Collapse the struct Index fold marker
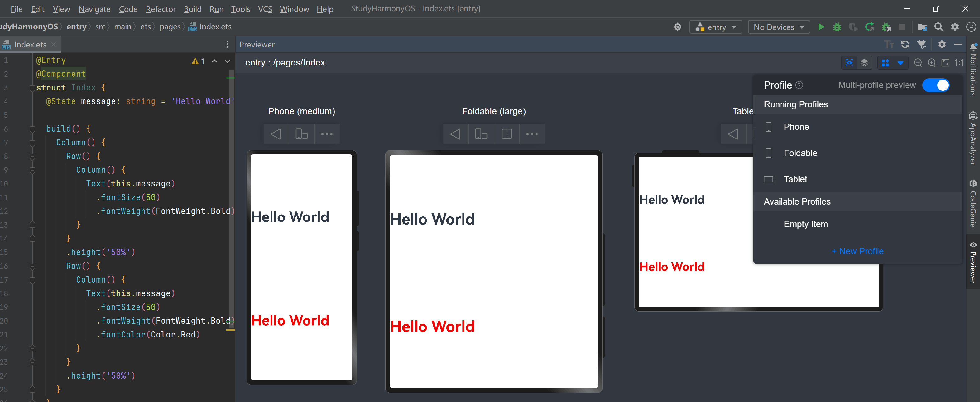980x402 pixels. click(x=32, y=88)
